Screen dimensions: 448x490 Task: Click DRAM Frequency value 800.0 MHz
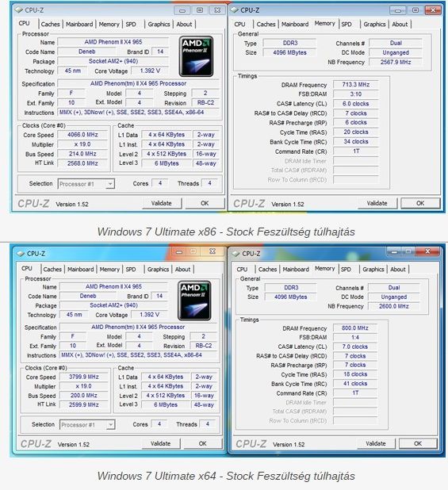pyautogui.click(x=355, y=328)
